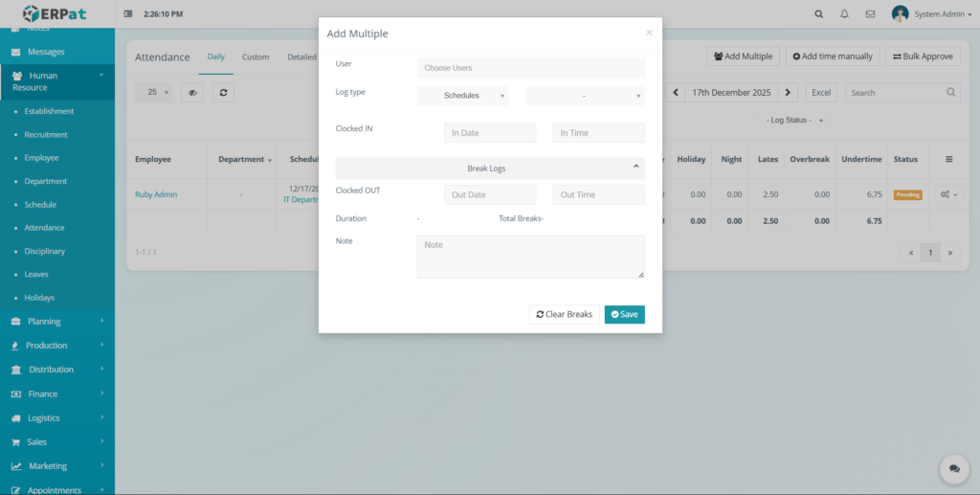Open the search magnifier icon in top bar
Image resolution: width=980 pixels, height=495 pixels.
pos(819,13)
